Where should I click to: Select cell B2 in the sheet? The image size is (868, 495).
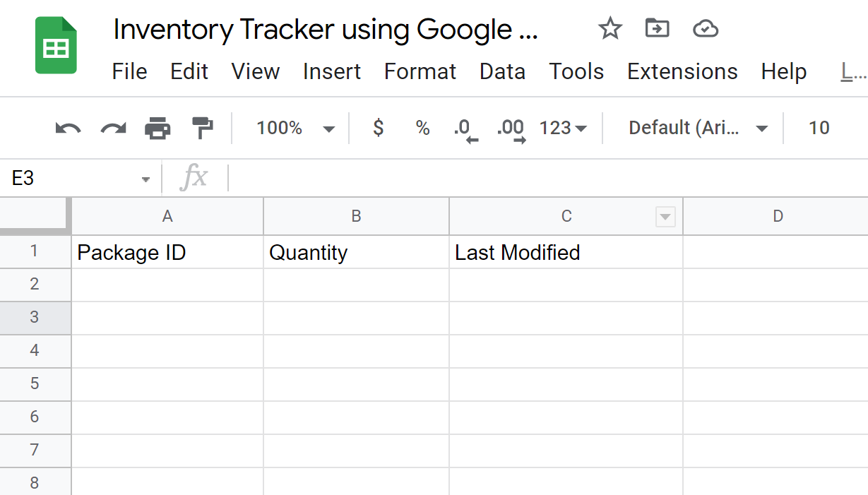[356, 284]
